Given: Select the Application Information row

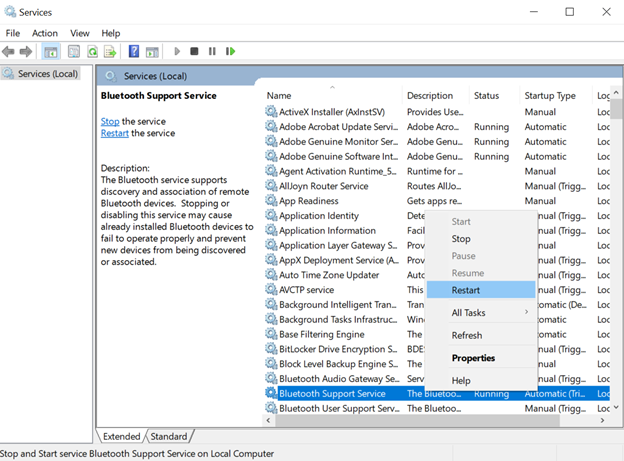Looking at the screenshot, I should point(437,230).
